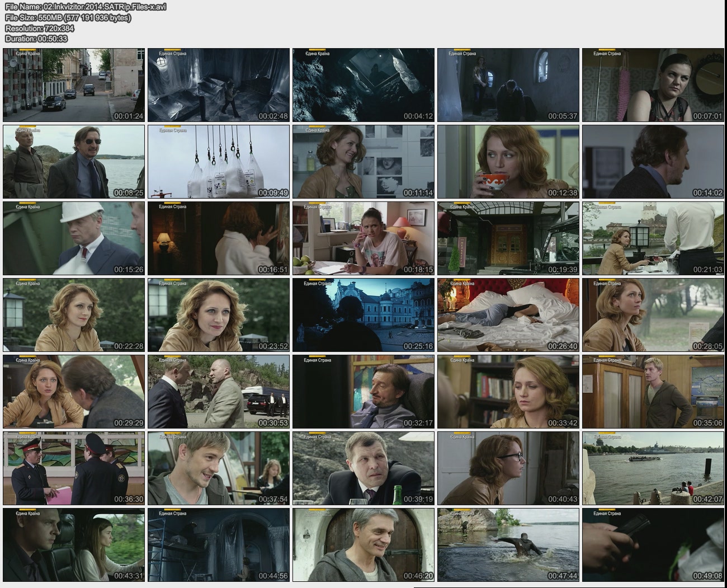This screenshot has height=588, width=727.
Task: Open the gray-haired man by wooden door frame
Action: pos(363,545)
